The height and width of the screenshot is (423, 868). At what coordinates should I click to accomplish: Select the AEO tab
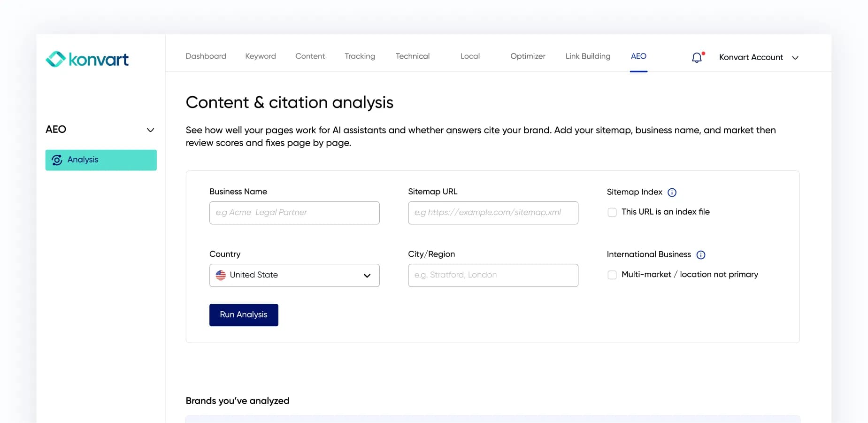638,56
